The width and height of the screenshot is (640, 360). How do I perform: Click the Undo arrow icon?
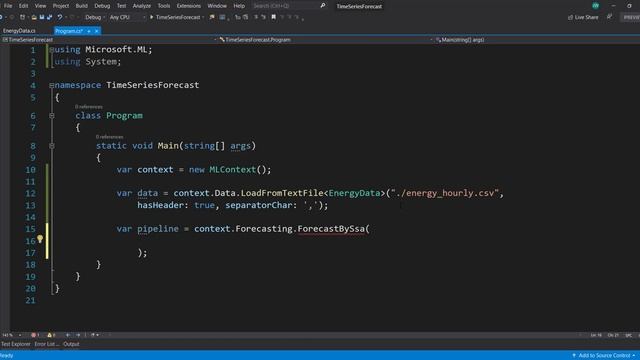(60, 17)
